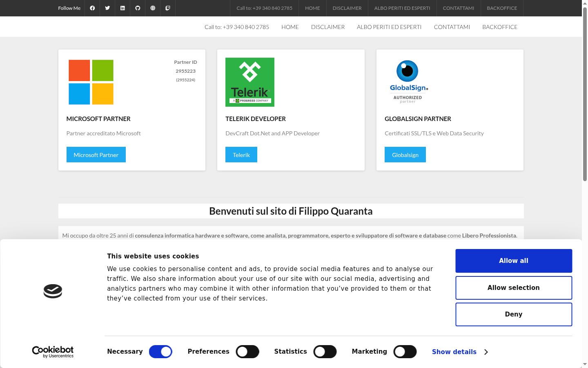Click the Allow selection button

click(514, 288)
